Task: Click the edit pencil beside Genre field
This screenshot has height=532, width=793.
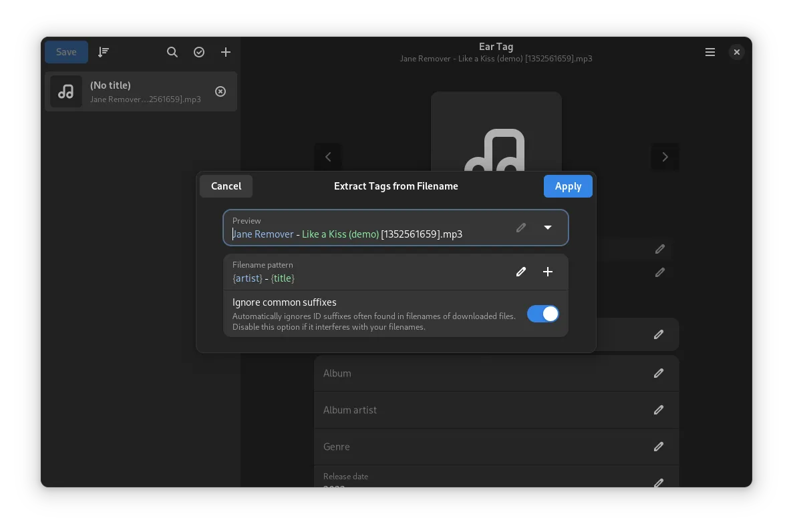Action: pyautogui.click(x=659, y=447)
